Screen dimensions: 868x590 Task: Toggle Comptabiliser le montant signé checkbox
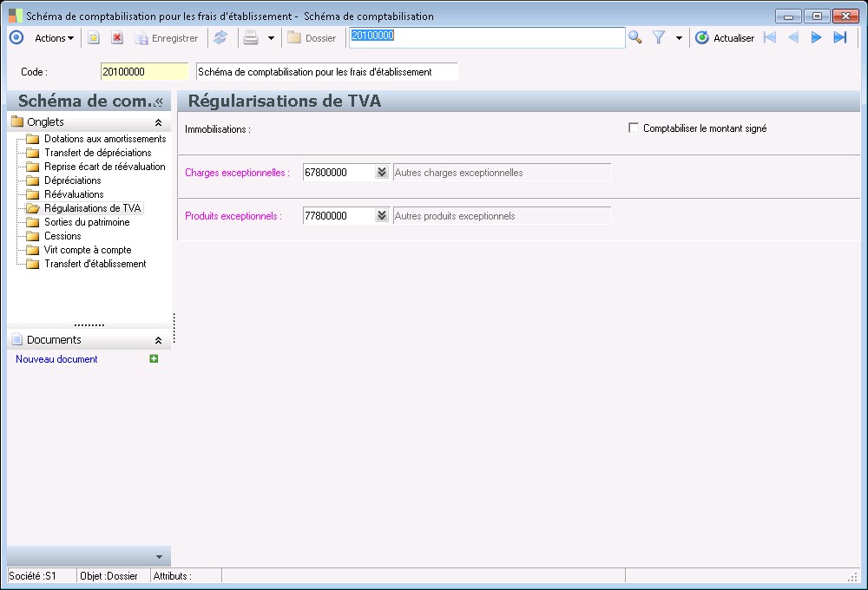coord(634,128)
